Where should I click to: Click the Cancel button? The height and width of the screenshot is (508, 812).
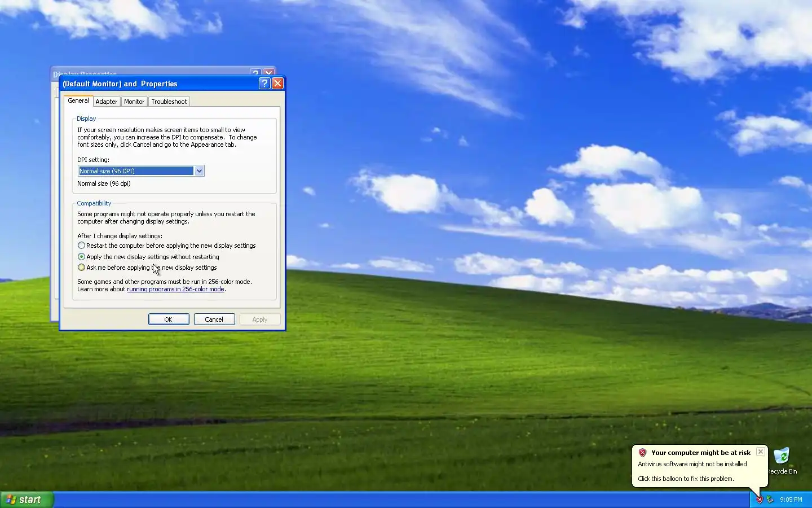pos(214,319)
